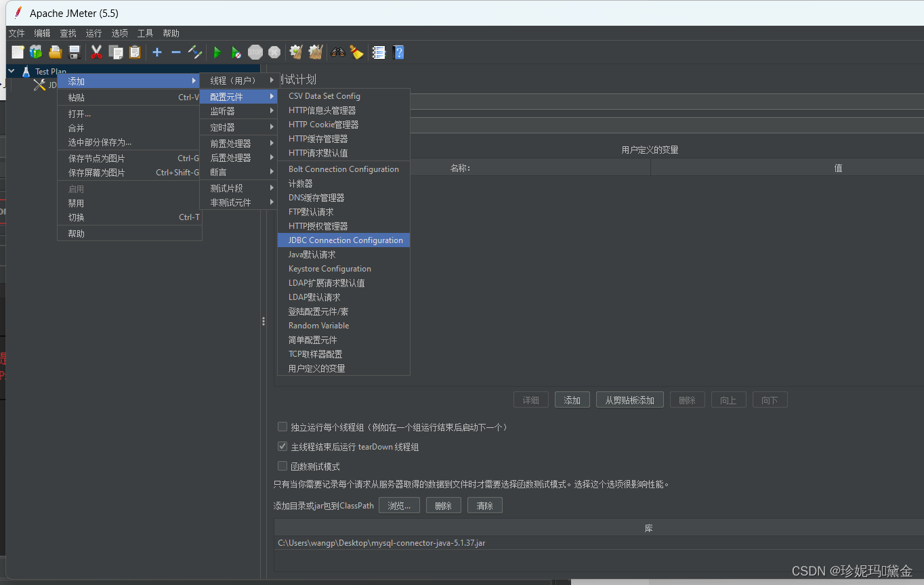Open the 运行 menu
Viewport: 924px width, 585px height.
93,33
